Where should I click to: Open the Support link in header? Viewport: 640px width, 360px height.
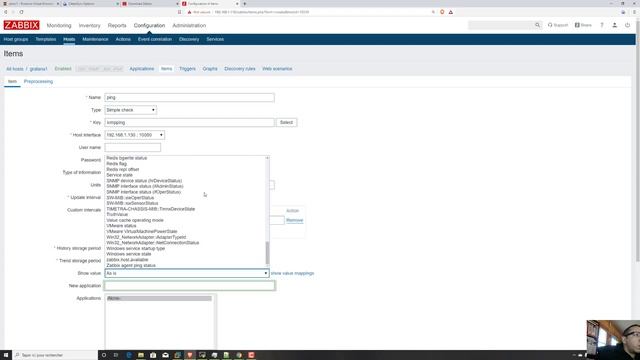(558, 25)
